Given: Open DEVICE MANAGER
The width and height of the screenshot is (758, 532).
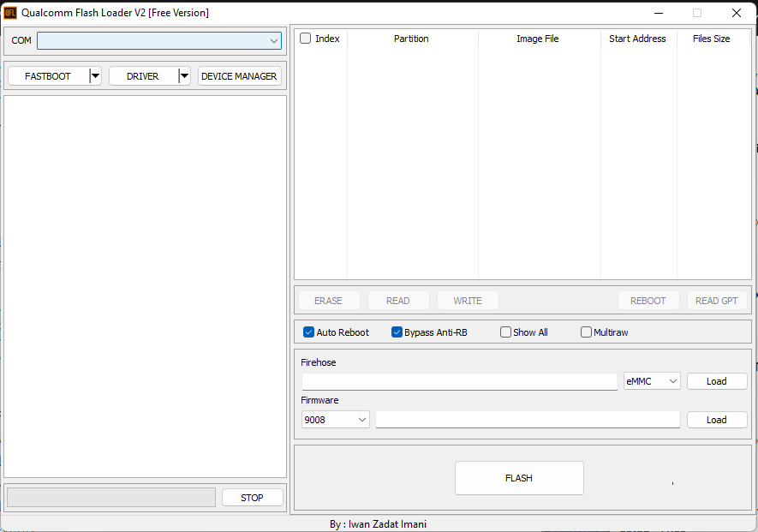Looking at the screenshot, I should [x=238, y=75].
